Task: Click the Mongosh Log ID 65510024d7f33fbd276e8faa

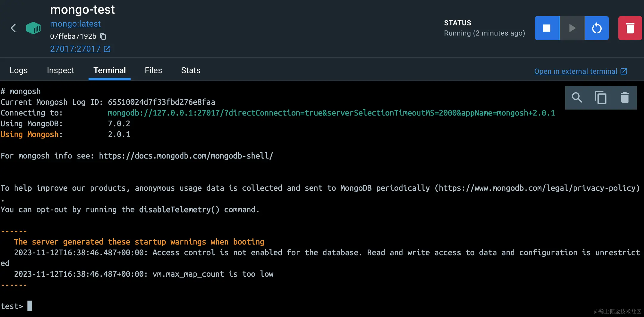Action: 161,102
